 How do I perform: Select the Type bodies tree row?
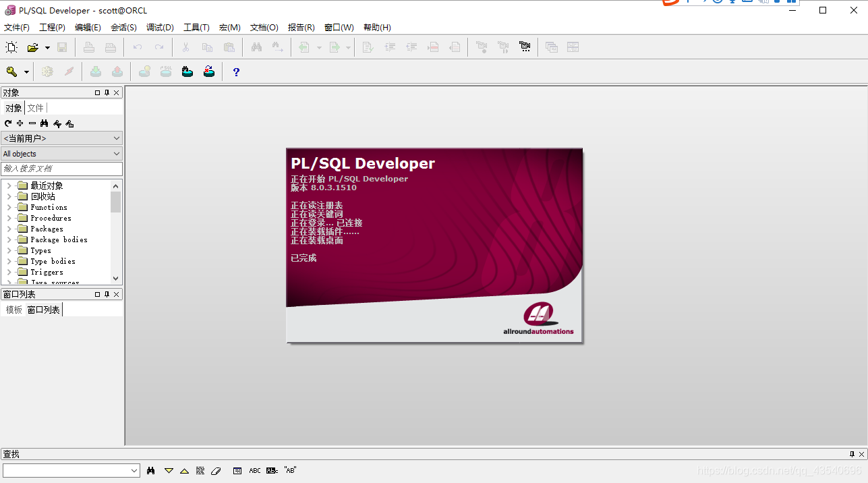pos(53,261)
